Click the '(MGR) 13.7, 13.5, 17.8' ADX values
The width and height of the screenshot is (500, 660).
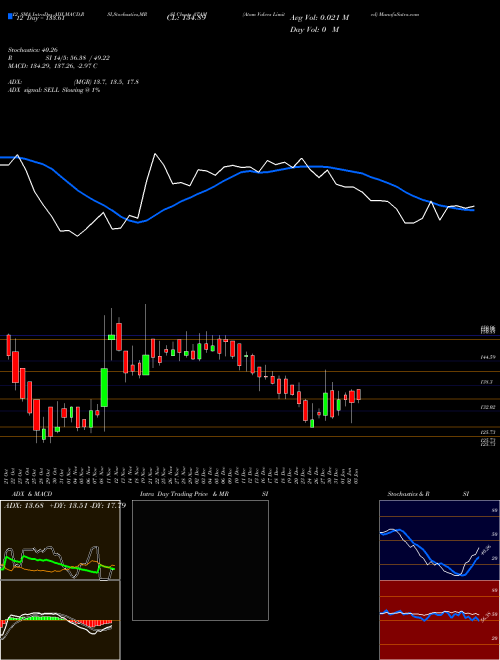click(106, 82)
